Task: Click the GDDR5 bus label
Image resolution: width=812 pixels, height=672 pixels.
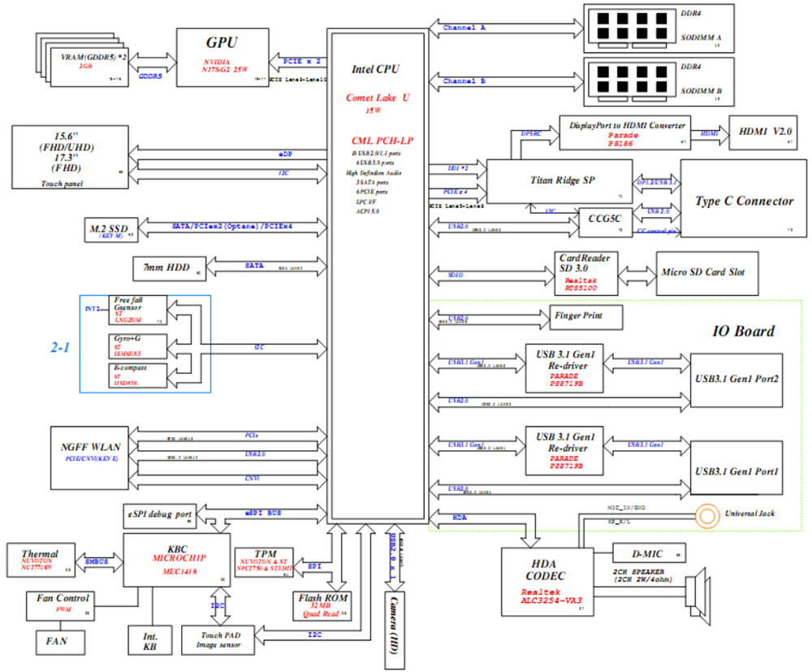Action: [150, 76]
